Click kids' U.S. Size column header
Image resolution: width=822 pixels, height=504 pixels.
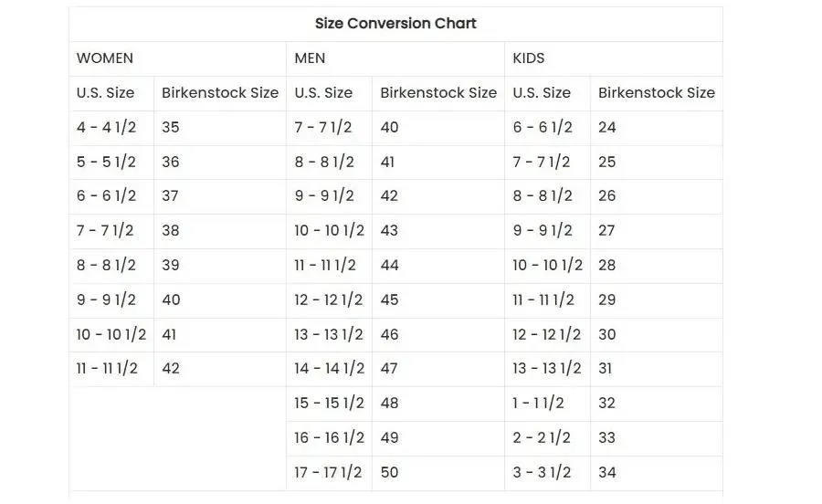tap(542, 93)
